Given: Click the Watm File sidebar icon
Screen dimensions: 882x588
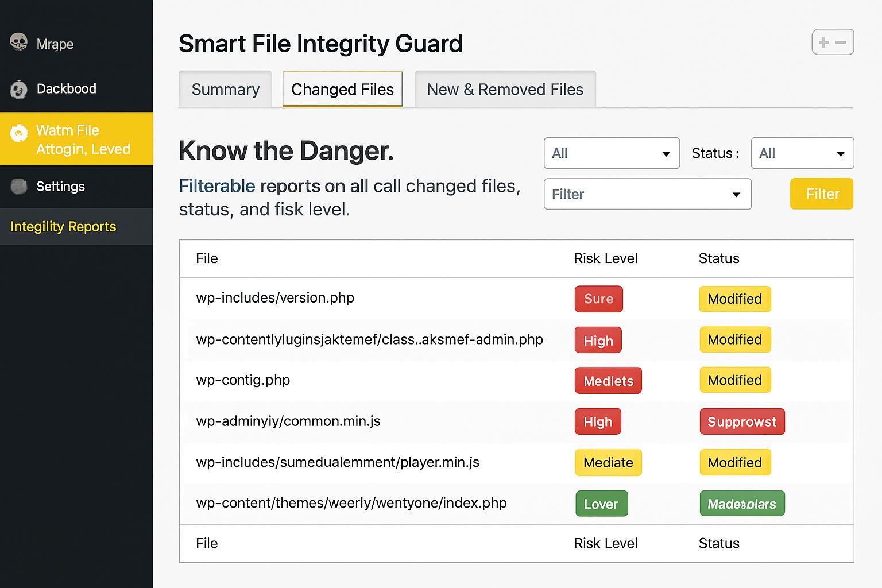Looking at the screenshot, I should point(19,133).
